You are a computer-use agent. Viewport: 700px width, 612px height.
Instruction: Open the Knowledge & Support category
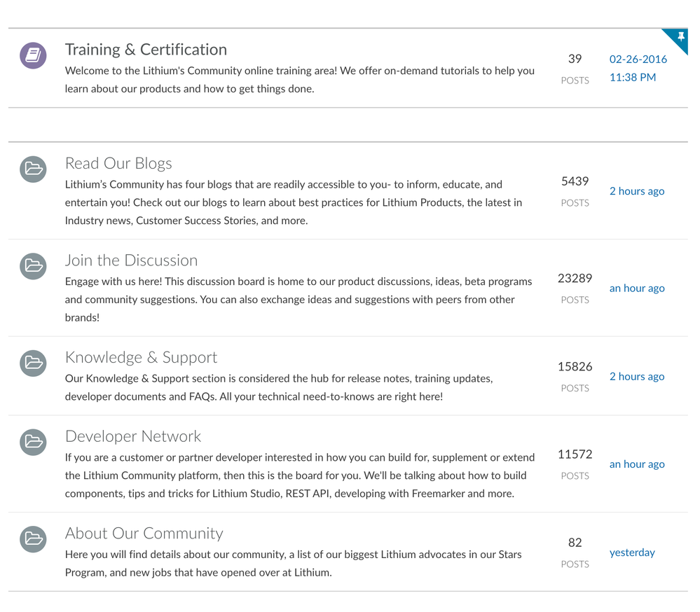click(141, 357)
